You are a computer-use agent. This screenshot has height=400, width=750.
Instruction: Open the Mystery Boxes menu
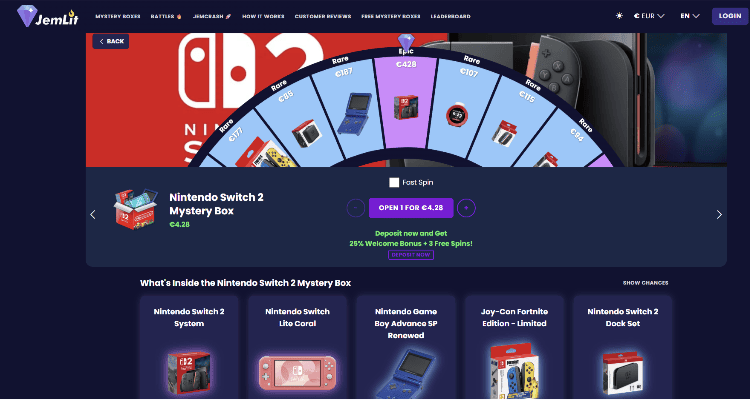click(118, 16)
